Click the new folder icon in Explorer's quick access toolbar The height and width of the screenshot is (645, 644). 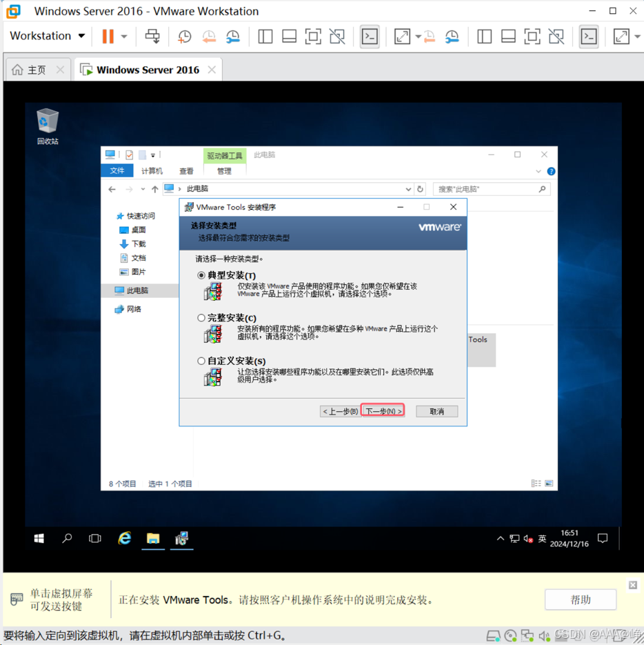coord(142,155)
